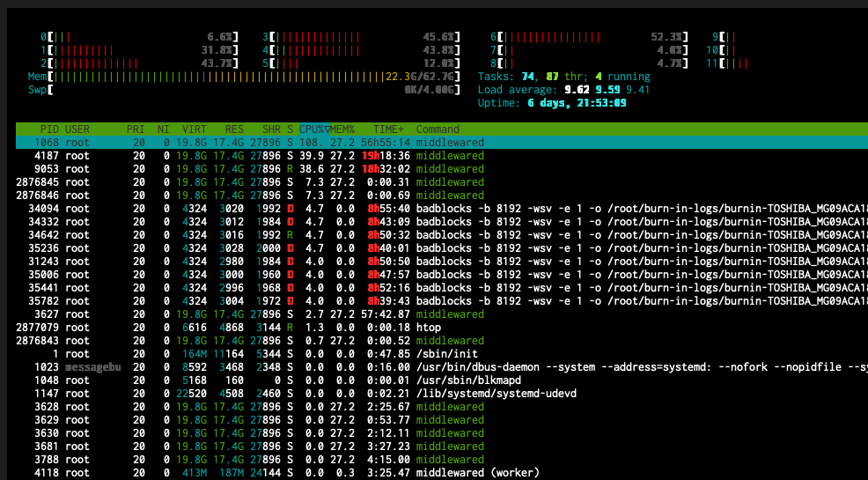Select badblocks process PID 31243
This screenshot has height=480, width=868.
tap(442, 262)
